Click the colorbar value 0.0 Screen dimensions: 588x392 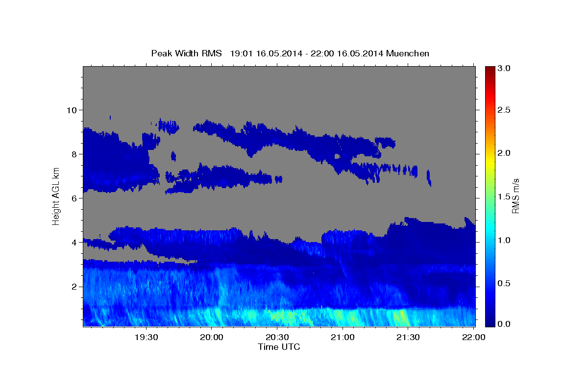click(x=505, y=324)
